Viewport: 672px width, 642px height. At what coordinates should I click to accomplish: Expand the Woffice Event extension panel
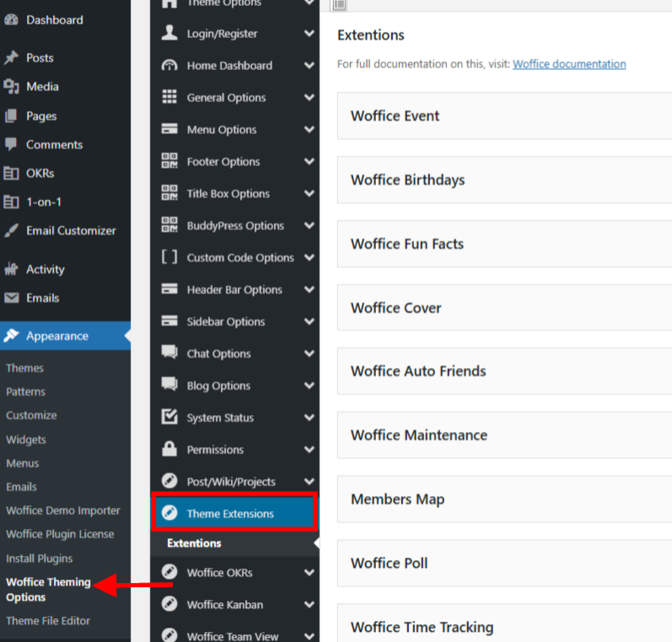point(504,116)
